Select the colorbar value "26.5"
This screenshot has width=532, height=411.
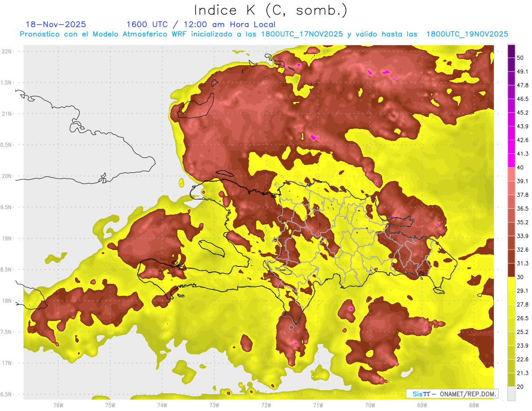pos(523,318)
